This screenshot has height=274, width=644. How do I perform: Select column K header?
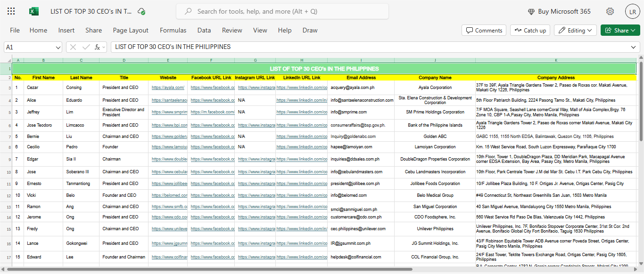pos(556,60)
